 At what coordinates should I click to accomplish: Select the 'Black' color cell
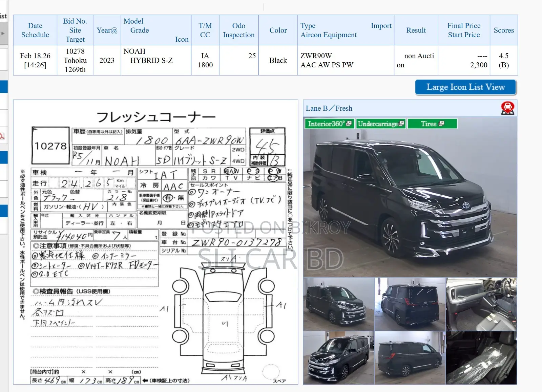(278, 60)
